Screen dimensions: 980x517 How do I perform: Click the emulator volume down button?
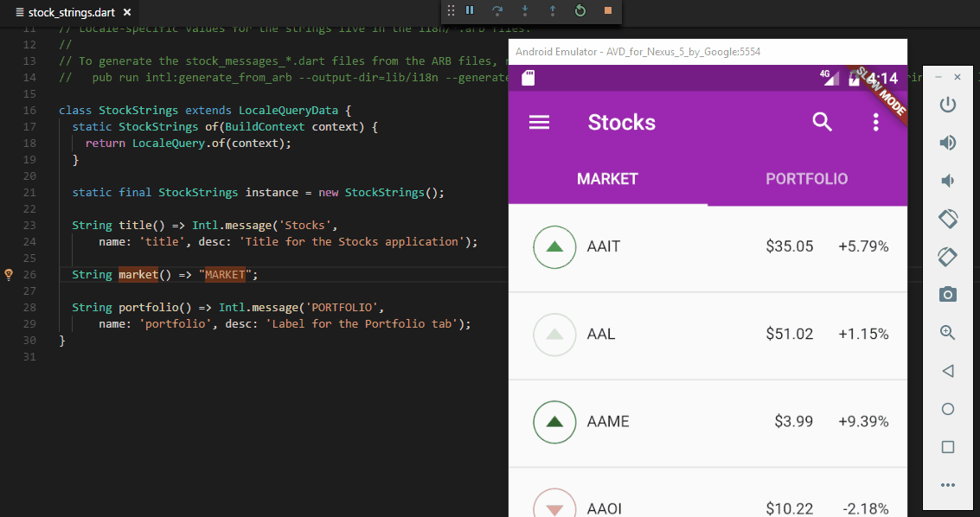point(947,181)
